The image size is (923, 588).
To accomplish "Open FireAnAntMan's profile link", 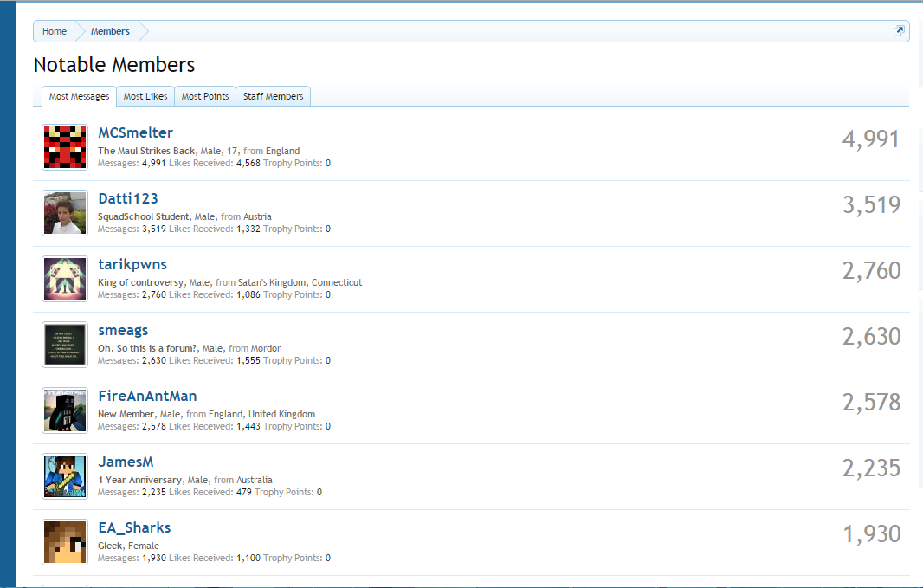I will [147, 396].
